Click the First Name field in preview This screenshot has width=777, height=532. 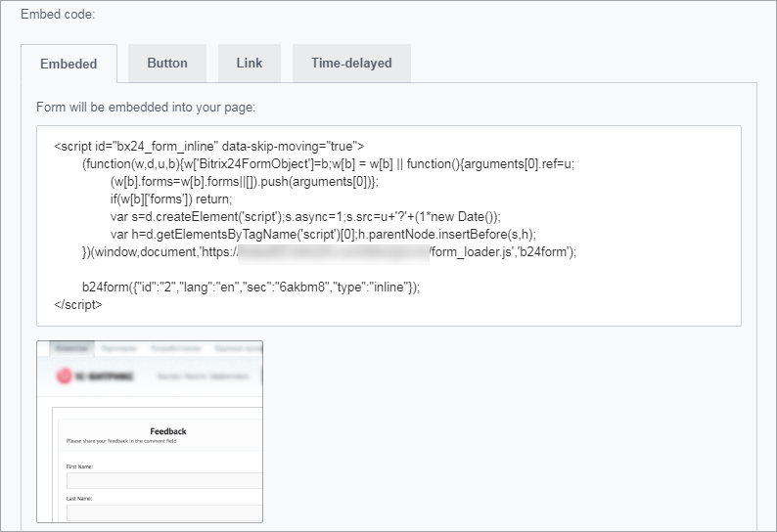[164, 481]
